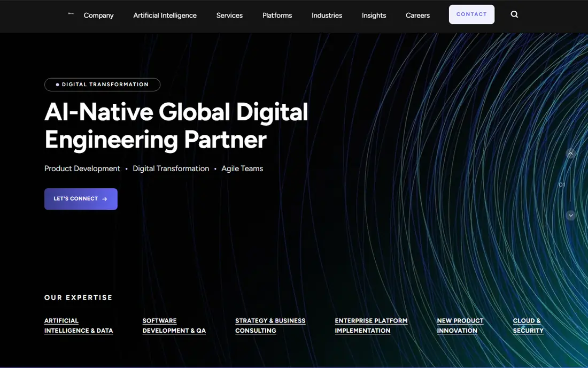Open the Company menu
588x368 pixels.
click(x=99, y=16)
